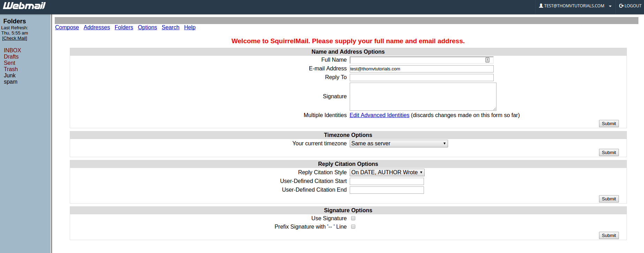Open the Sent folder
Viewport: 644px width, 253px height.
pos(9,63)
